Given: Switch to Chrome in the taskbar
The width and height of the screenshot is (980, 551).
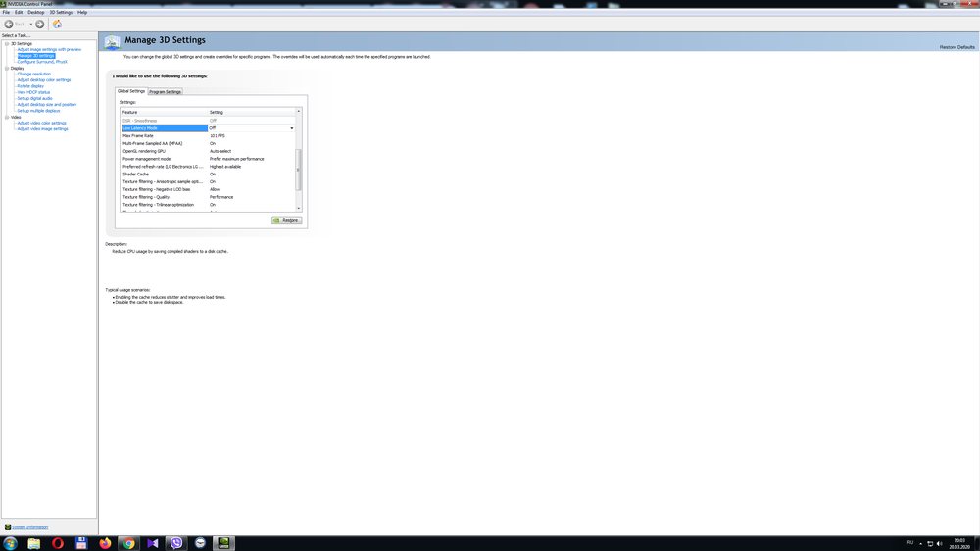Looking at the screenshot, I should (x=128, y=543).
